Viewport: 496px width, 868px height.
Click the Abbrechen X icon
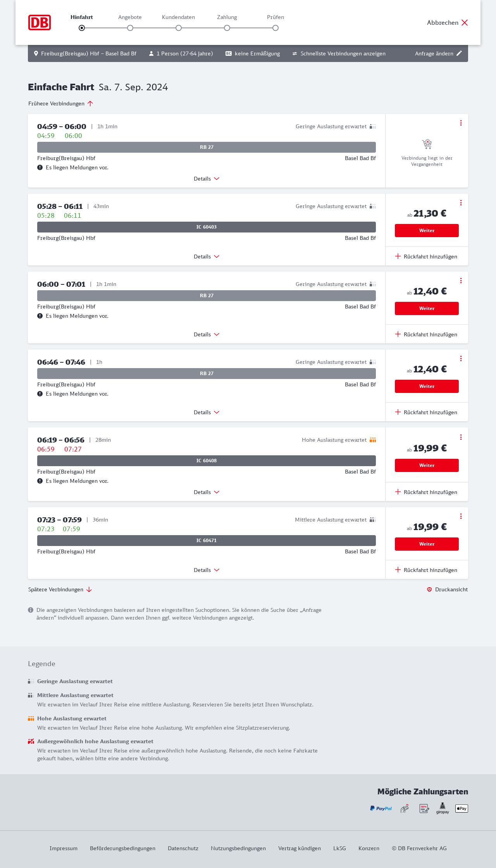(x=465, y=22)
